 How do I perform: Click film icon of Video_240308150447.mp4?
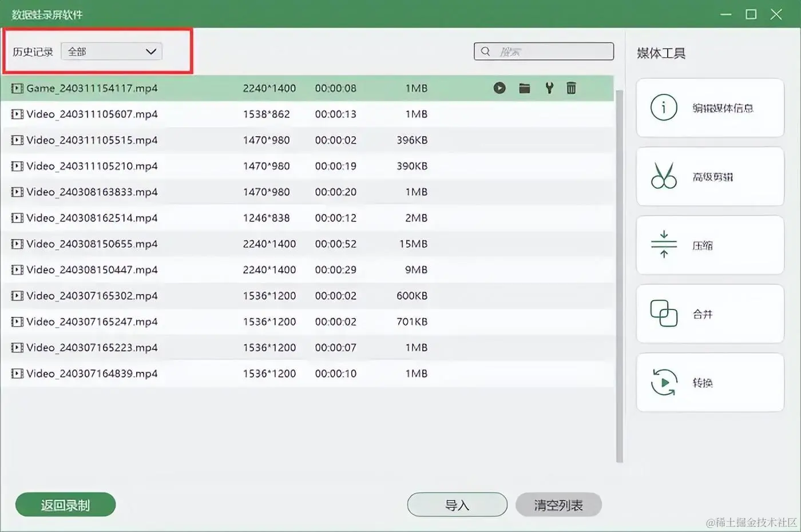coord(17,270)
